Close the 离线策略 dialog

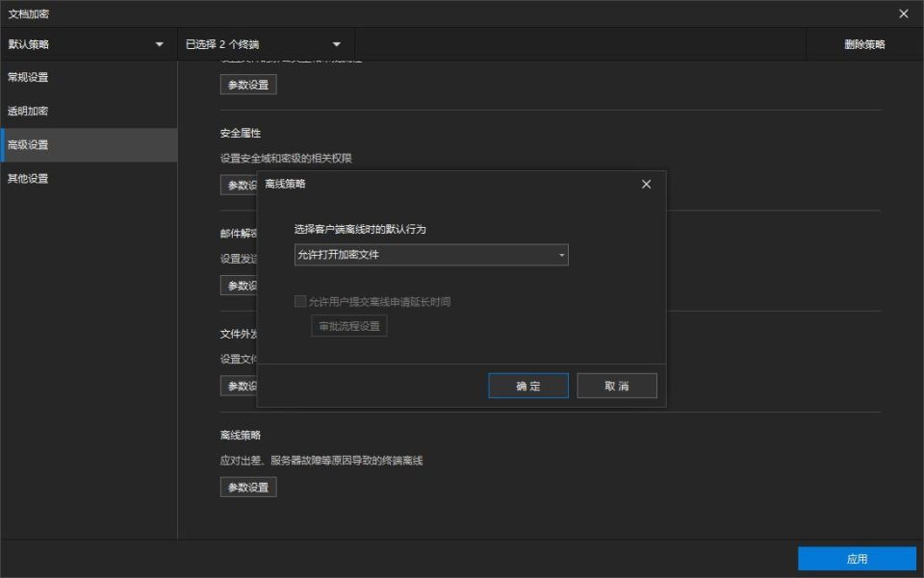click(x=646, y=185)
